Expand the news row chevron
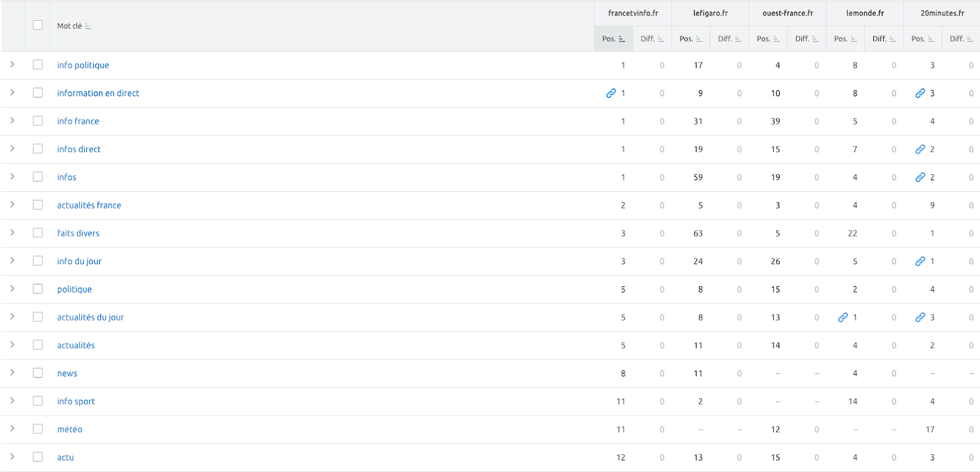 12,373
